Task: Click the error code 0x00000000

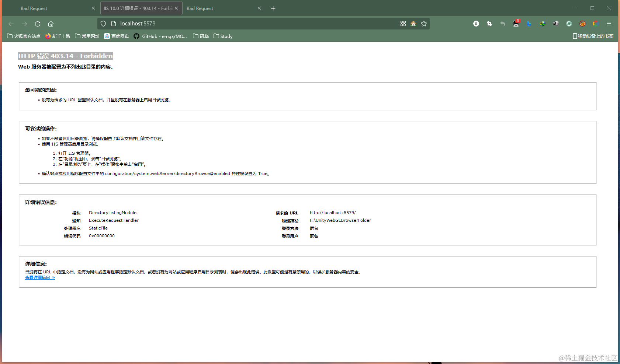Action: 102,236
